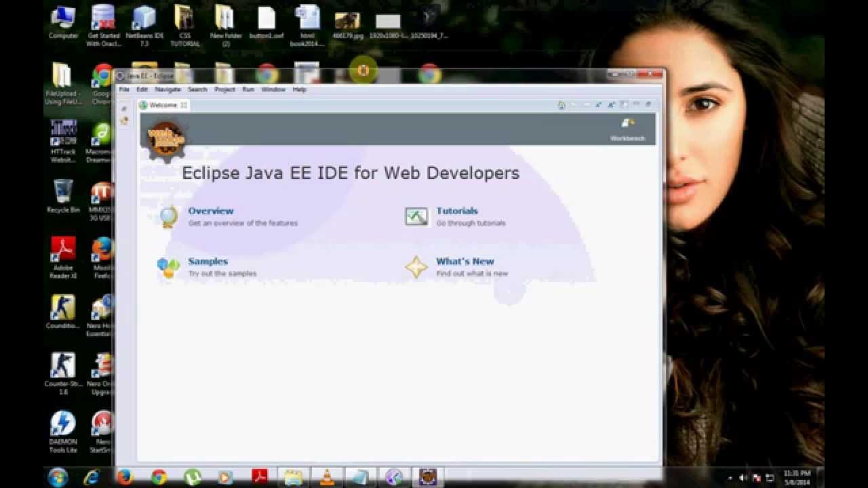Click the Overview link
Viewport: 868px width, 488px height.
pyautogui.click(x=211, y=211)
